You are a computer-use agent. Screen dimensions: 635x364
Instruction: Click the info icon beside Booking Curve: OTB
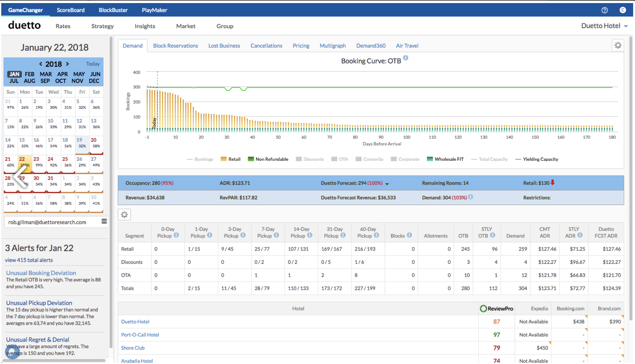tap(406, 58)
